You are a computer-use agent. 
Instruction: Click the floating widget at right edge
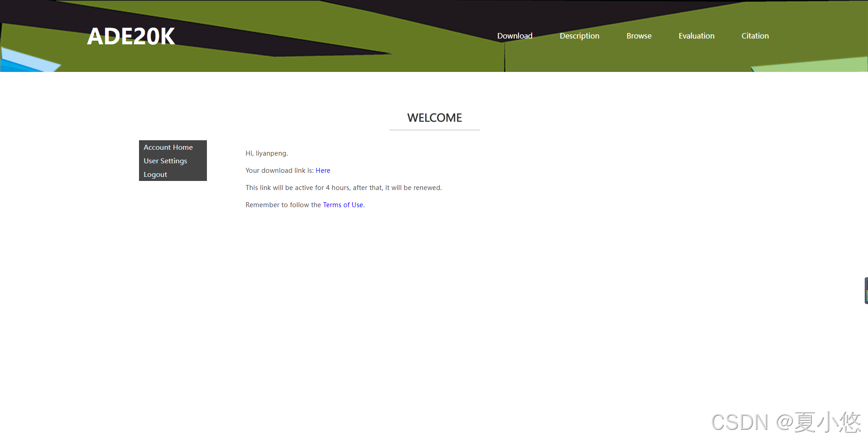pos(866,290)
